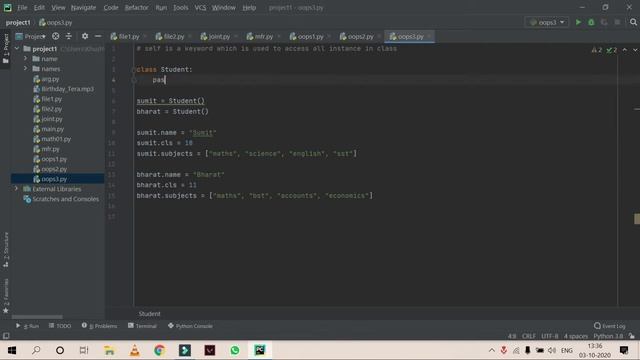Open the Refactor menu

(x=136, y=7)
